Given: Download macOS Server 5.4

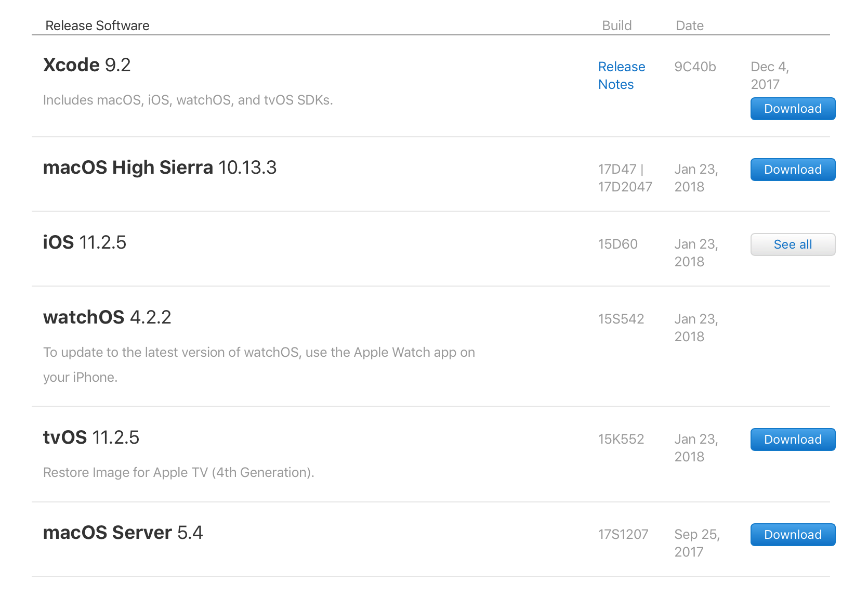Looking at the screenshot, I should [792, 535].
